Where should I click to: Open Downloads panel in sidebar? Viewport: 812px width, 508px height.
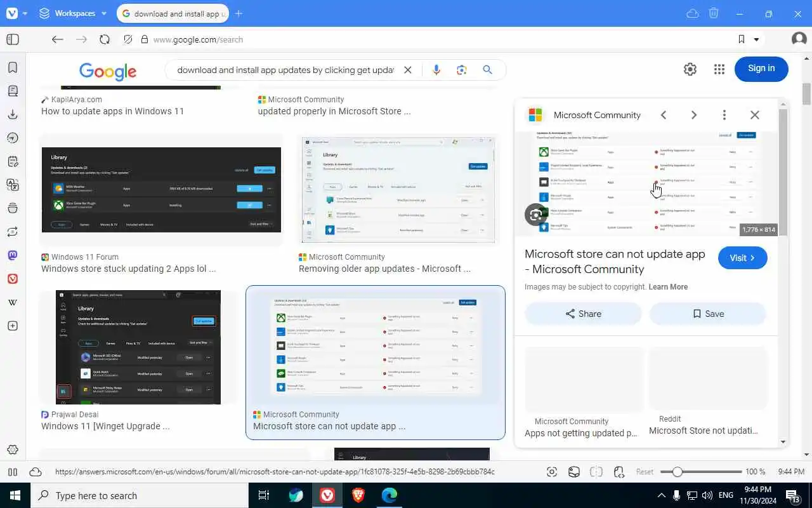13,114
